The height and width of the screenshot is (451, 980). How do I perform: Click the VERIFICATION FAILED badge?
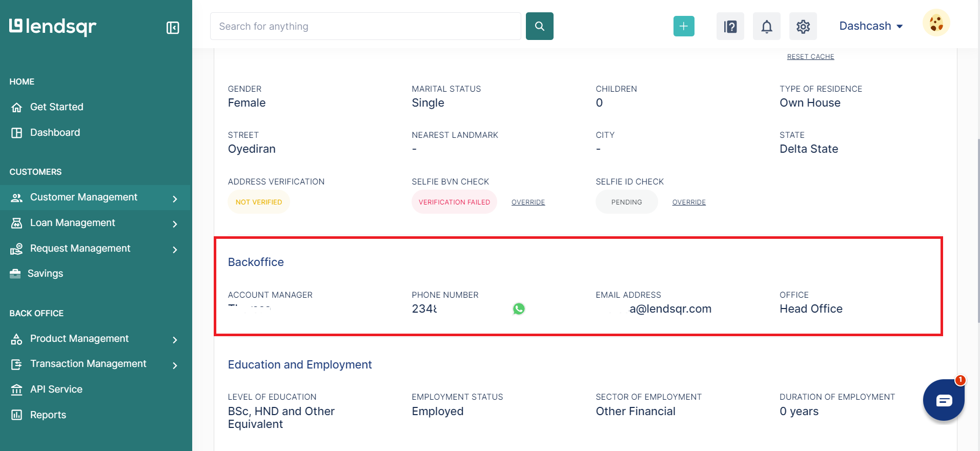coord(454,202)
